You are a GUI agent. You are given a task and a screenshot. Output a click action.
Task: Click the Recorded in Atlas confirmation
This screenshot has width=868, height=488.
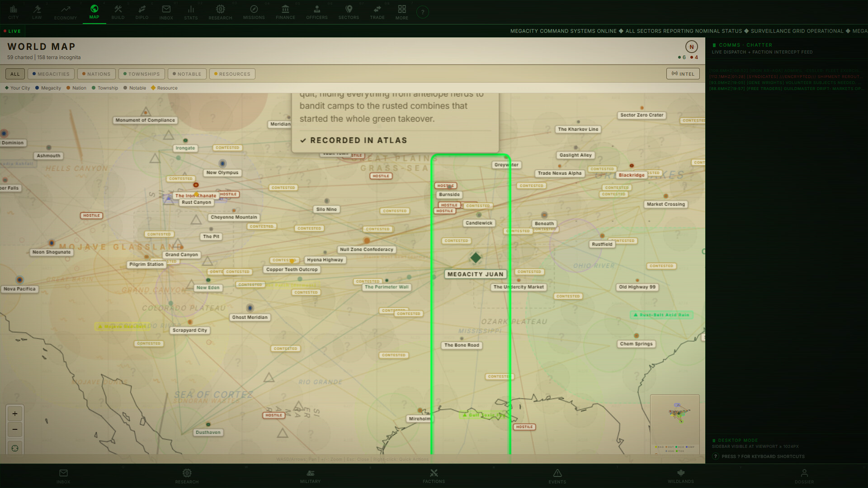(x=354, y=141)
